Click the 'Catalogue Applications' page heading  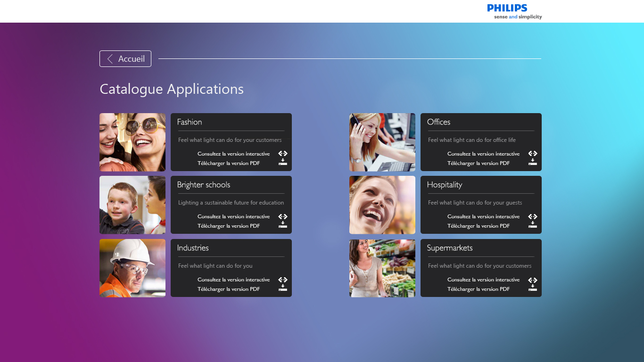coord(172,89)
